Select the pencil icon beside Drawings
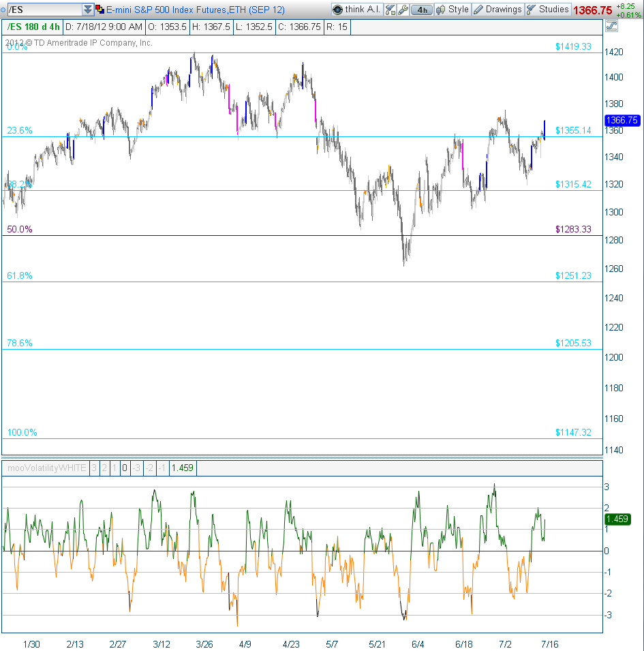The width and height of the screenshot is (644, 651). tap(480, 10)
